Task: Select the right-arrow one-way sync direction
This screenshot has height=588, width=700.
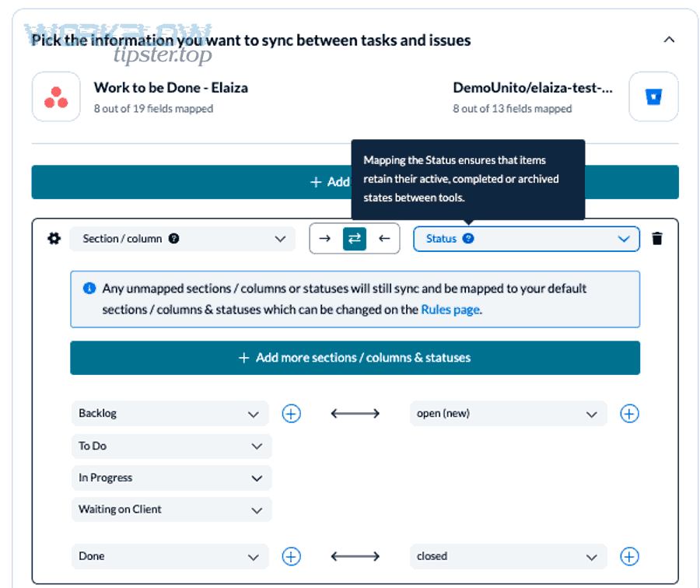Action: pyautogui.click(x=326, y=239)
